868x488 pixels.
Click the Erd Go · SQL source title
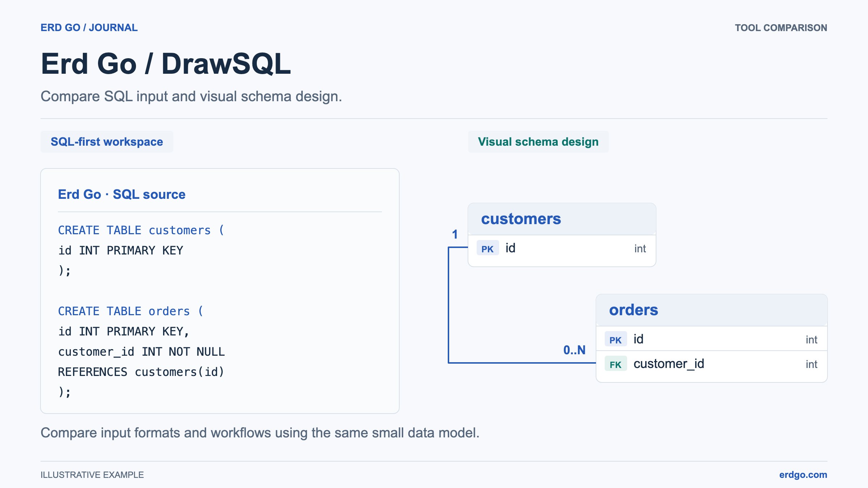122,194
